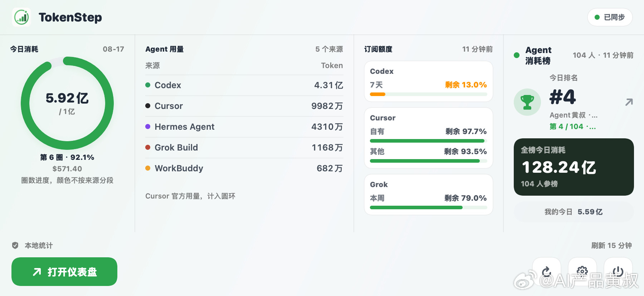Click the black dot beside Cursor
Image resolution: width=644 pixels, height=296 pixels.
click(x=148, y=106)
